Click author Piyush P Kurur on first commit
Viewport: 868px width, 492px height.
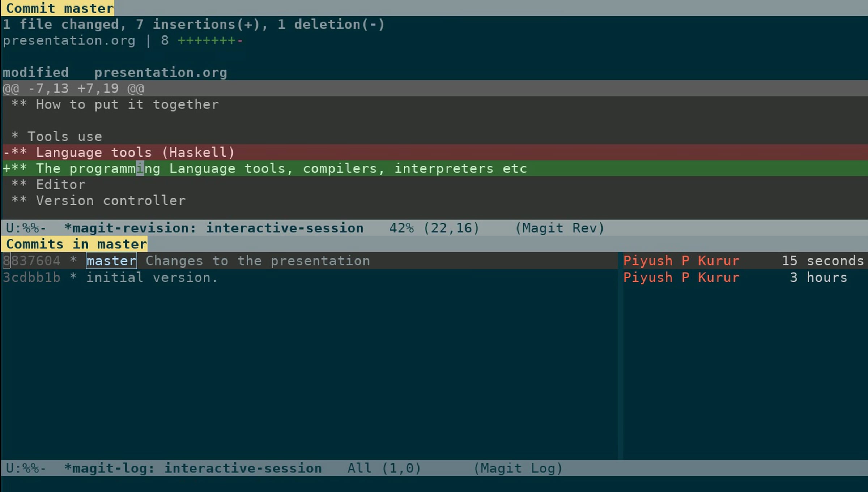pos(681,261)
